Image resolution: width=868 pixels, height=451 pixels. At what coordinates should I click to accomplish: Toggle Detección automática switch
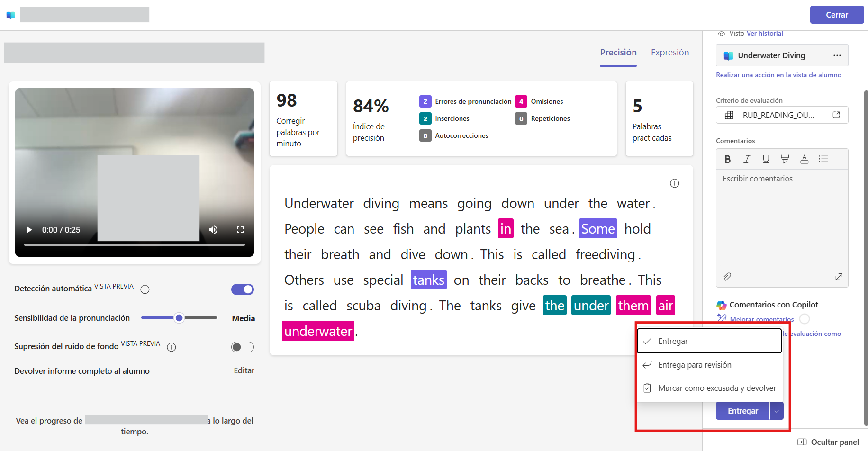coord(243,289)
